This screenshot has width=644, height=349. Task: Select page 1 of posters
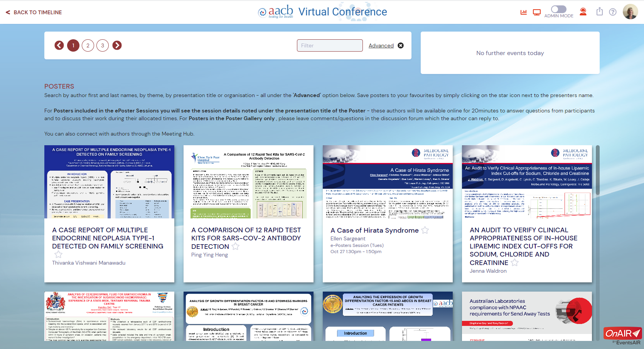click(x=73, y=45)
